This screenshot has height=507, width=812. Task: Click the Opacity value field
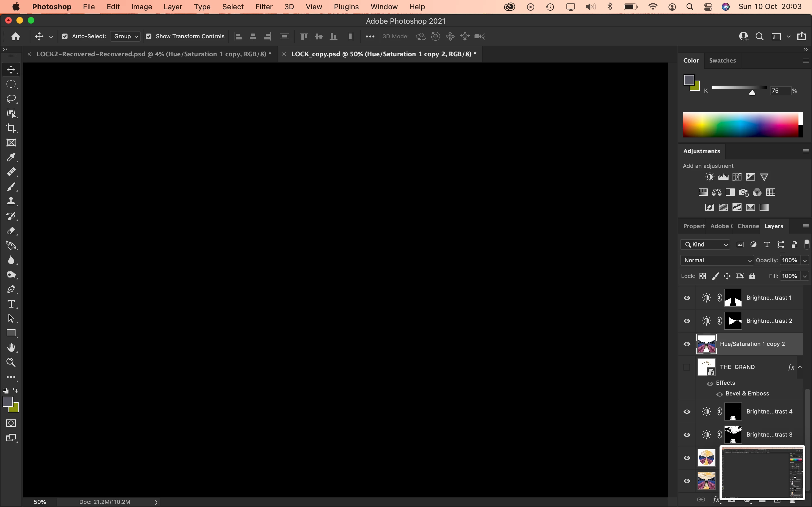tap(789, 261)
